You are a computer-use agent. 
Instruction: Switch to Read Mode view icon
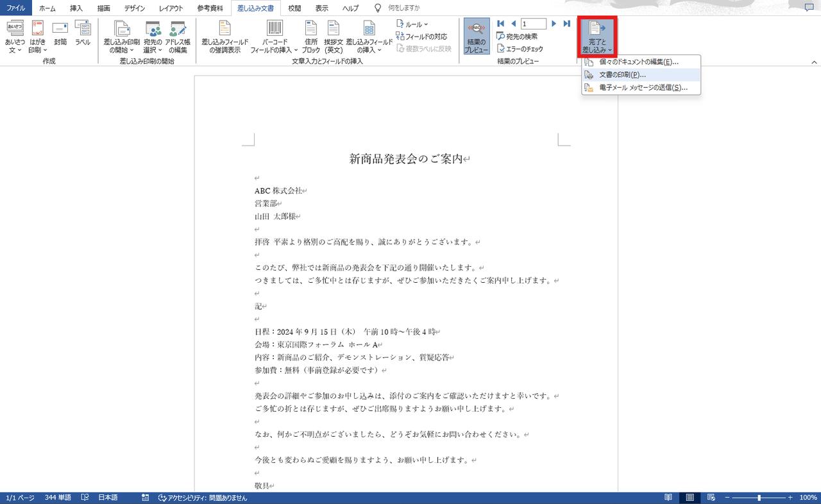(x=668, y=498)
